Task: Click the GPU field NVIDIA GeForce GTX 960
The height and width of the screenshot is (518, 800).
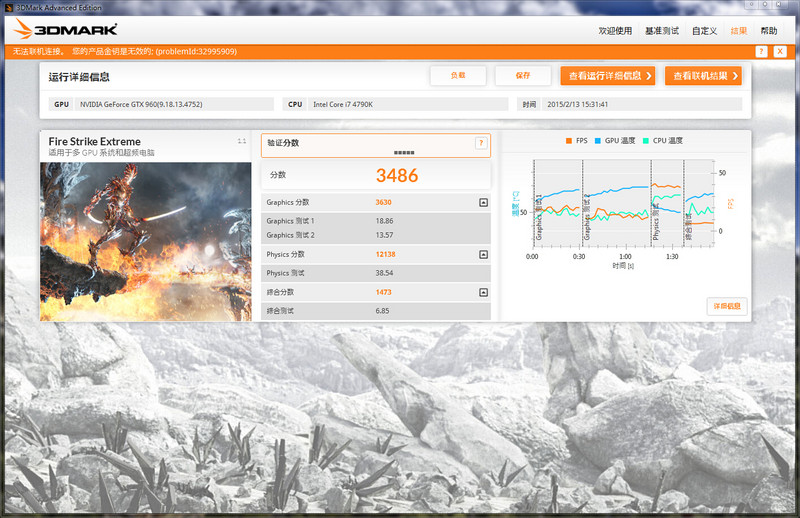Action: click(x=174, y=104)
